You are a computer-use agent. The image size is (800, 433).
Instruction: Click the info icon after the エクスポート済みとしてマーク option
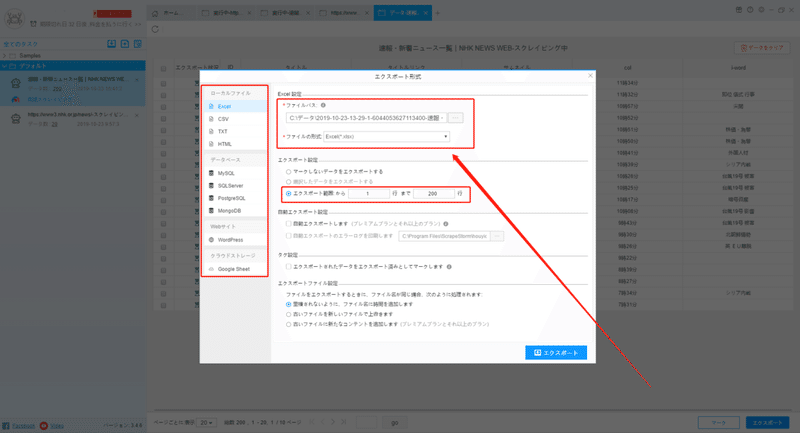click(x=449, y=267)
